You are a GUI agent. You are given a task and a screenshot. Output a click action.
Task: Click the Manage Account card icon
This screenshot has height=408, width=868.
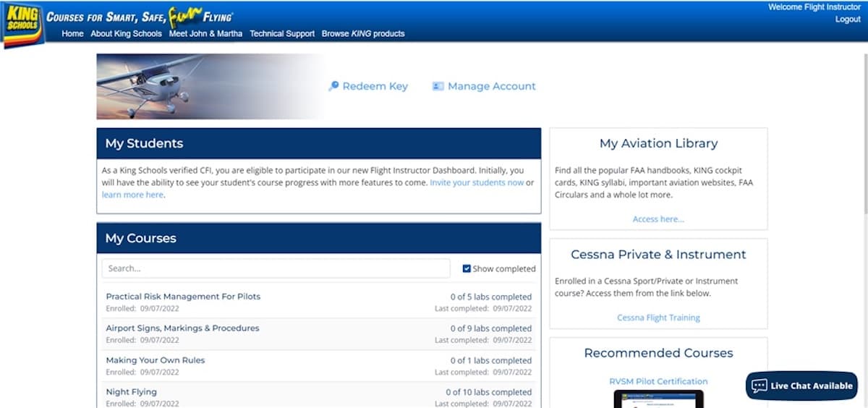(438, 86)
